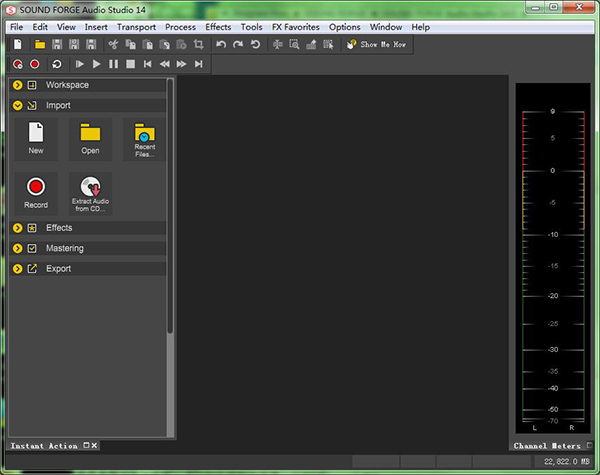Expand the Workspace section chevron
This screenshot has width=600, height=475.
(17, 85)
